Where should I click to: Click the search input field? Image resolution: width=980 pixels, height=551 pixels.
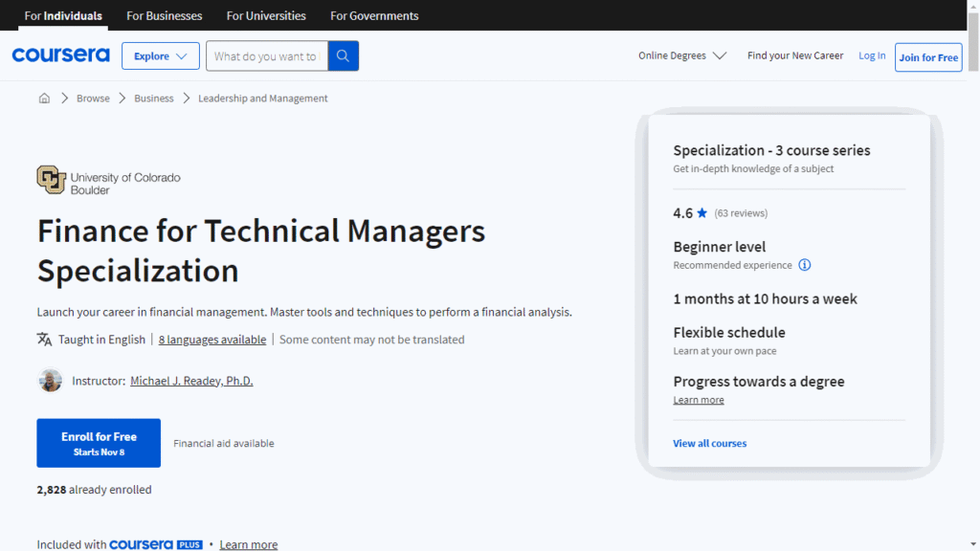point(267,55)
